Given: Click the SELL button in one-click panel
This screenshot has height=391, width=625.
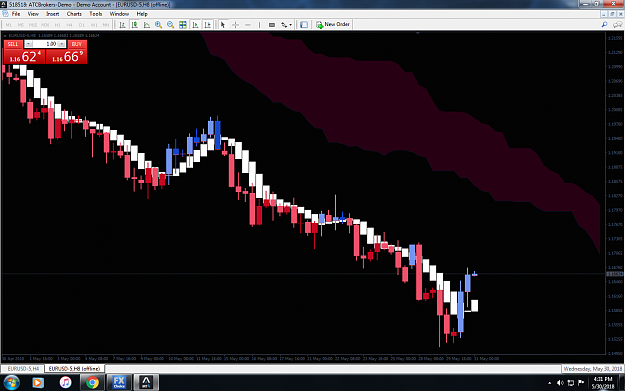Looking at the screenshot, I should tap(13, 44).
